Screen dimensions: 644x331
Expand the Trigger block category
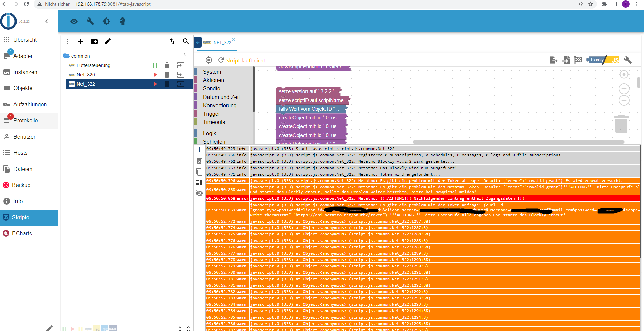click(x=212, y=114)
